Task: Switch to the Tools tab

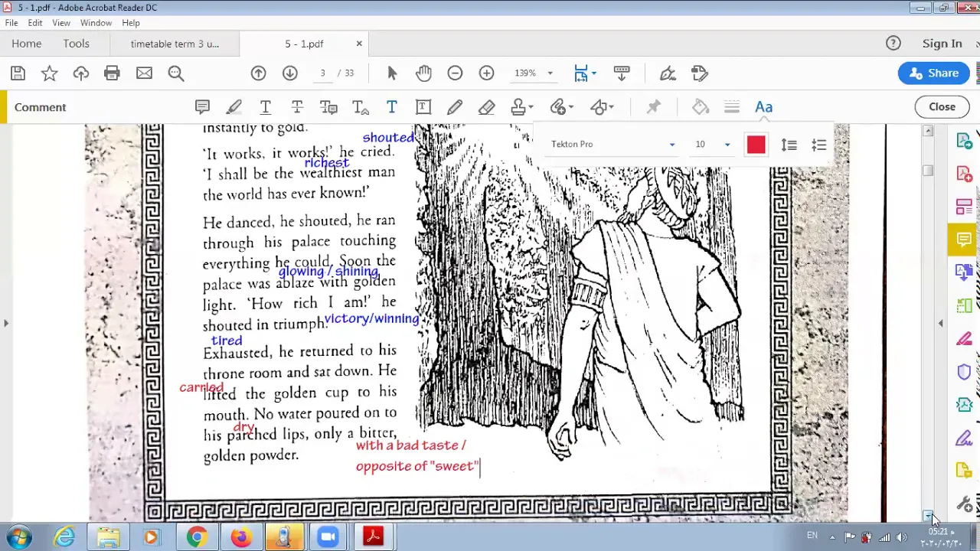Action: point(77,44)
